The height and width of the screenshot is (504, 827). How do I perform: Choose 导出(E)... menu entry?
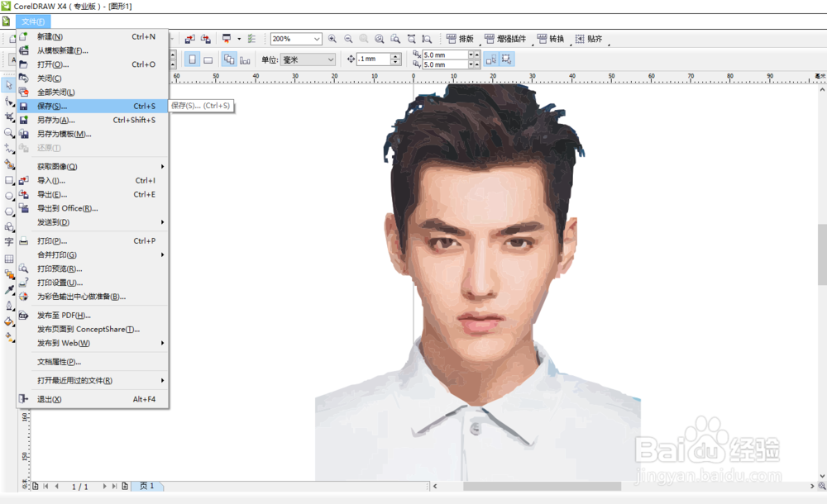click(x=93, y=194)
